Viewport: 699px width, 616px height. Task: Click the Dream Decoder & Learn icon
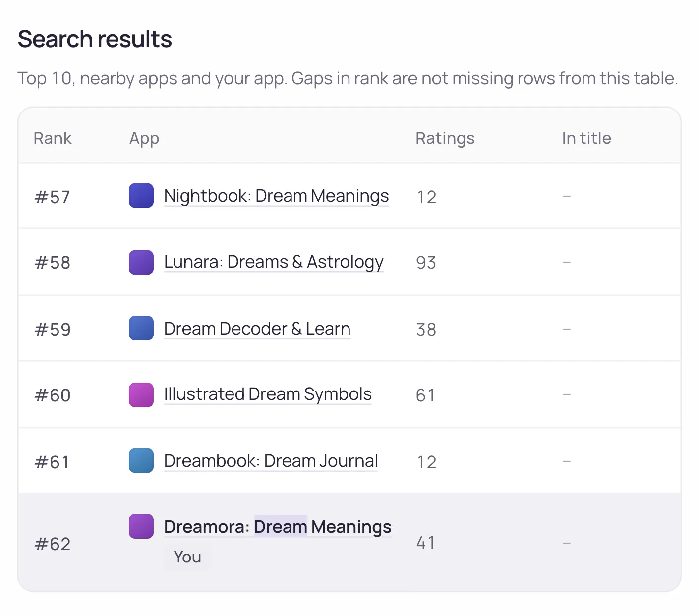[141, 328]
